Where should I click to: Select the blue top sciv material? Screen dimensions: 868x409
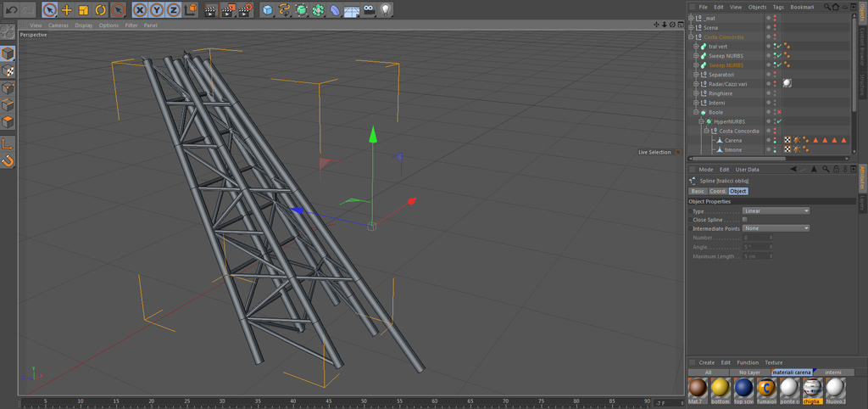(x=744, y=390)
